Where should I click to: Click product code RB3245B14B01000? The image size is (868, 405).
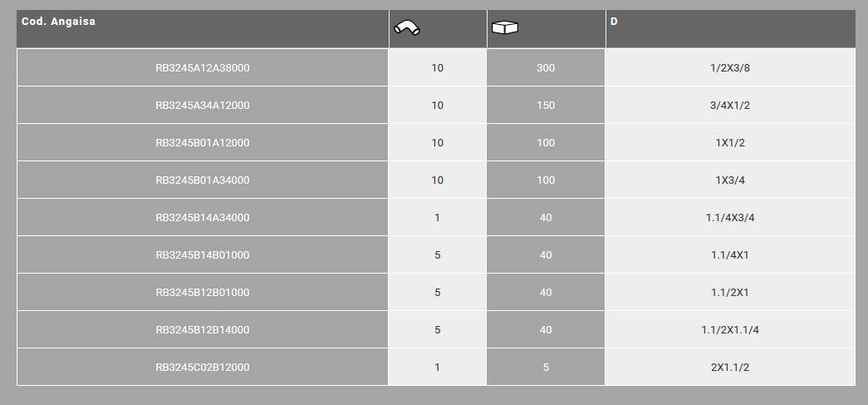click(x=203, y=255)
